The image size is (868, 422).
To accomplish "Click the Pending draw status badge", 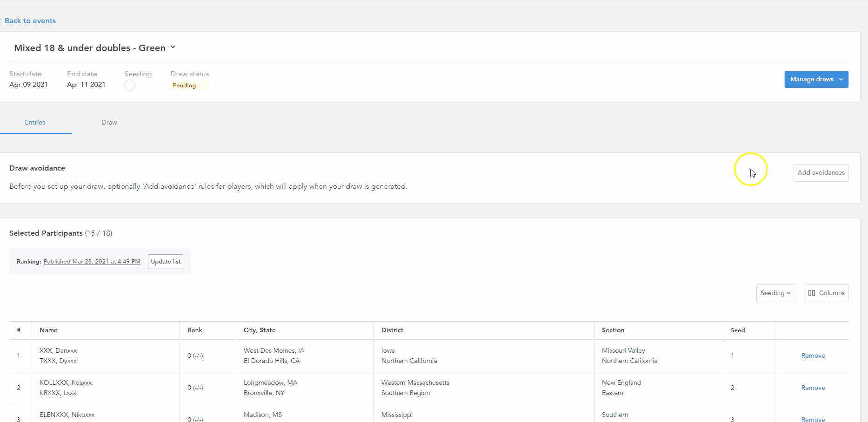I will tap(184, 86).
